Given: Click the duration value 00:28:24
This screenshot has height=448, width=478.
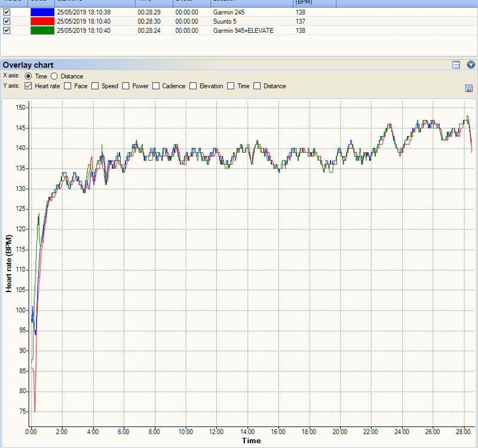Looking at the screenshot, I should tap(149, 30).
